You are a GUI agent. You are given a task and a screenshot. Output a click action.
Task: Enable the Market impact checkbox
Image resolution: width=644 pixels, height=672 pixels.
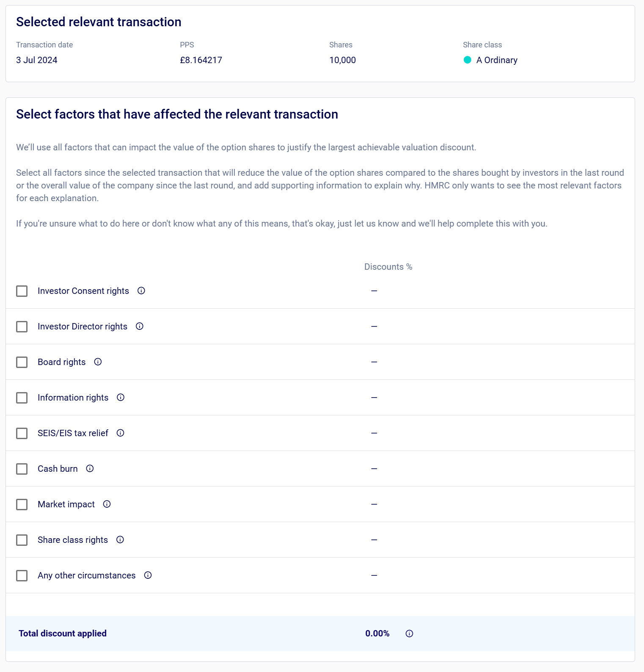(x=22, y=505)
